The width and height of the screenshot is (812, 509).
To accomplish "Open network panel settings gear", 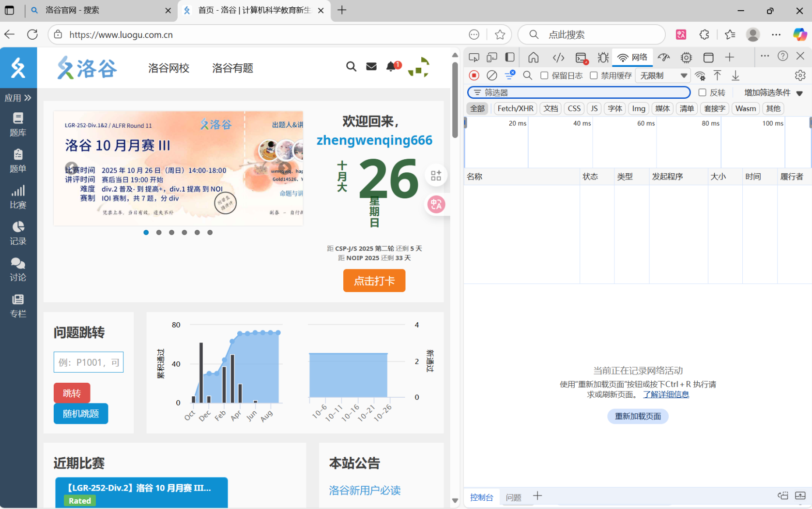I will click(800, 75).
